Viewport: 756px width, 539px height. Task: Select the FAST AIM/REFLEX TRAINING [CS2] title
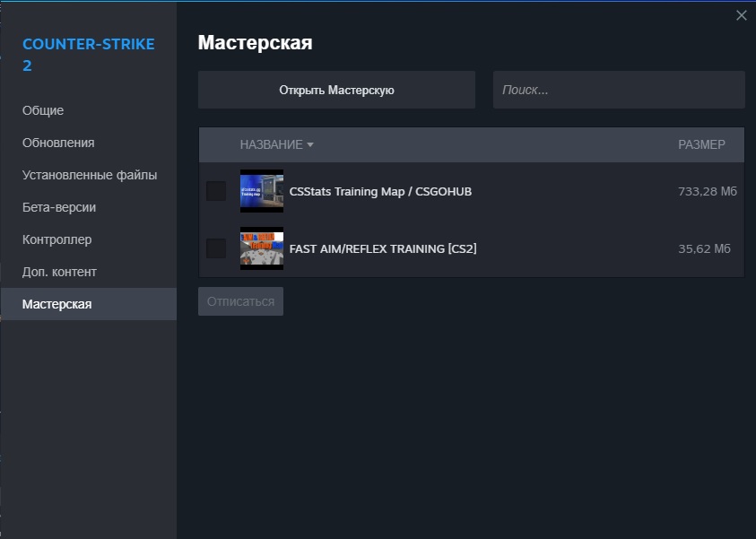[383, 248]
